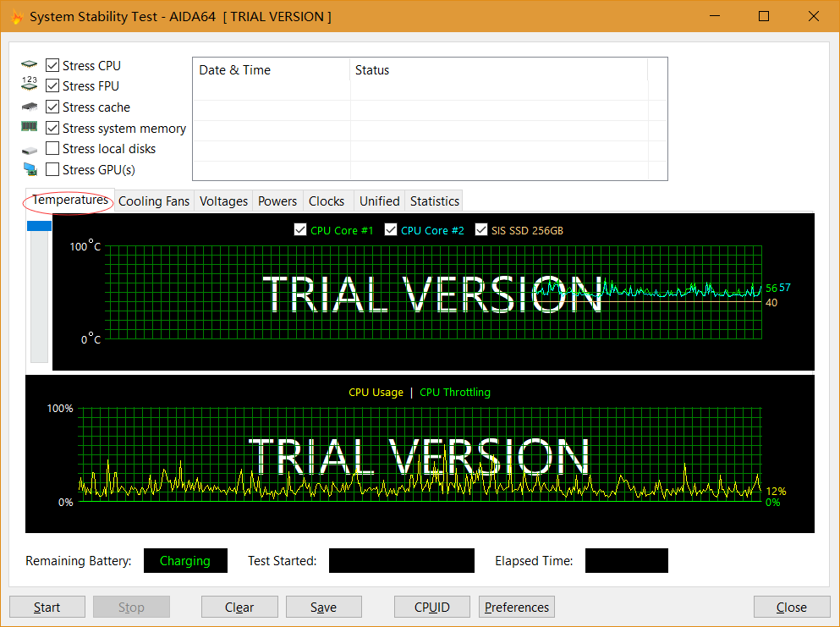Click the AIDA64 flame icon in title bar
Image resolution: width=840 pixels, height=627 pixels.
(15, 17)
